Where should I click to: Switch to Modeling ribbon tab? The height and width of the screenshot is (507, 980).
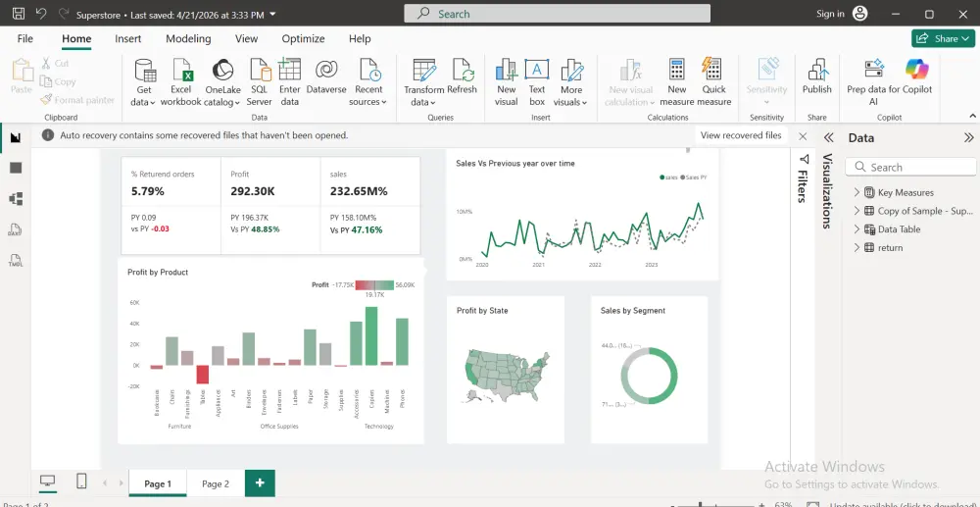pos(188,39)
